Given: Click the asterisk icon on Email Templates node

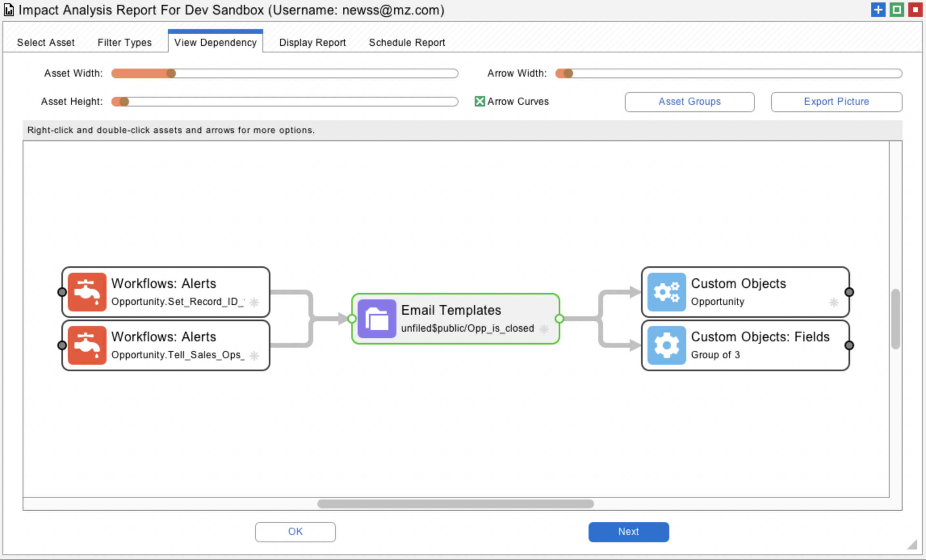Looking at the screenshot, I should coord(544,329).
